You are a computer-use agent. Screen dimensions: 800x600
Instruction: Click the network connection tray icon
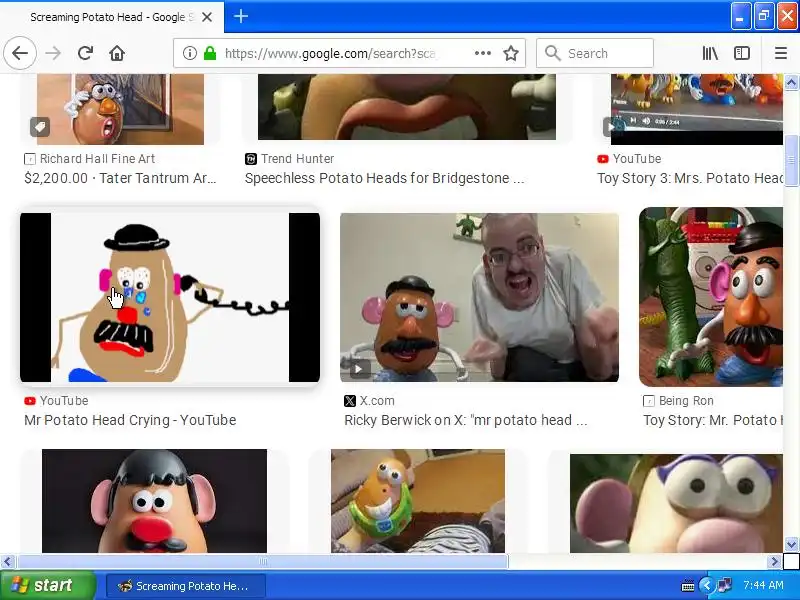tap(724, 585)
